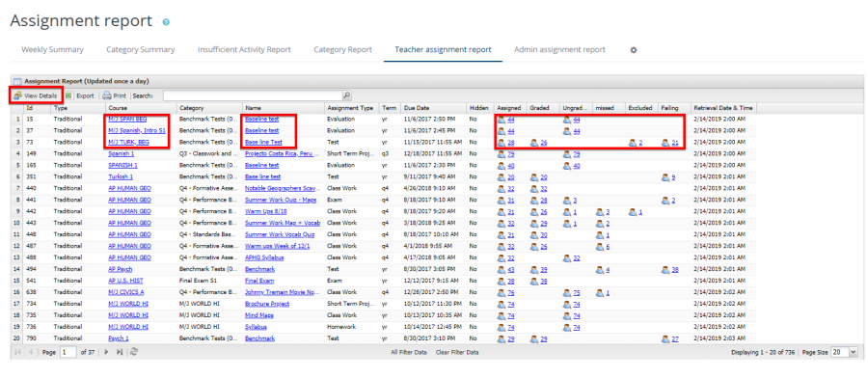Click excluded students icon for M/J TURK, BEG

[x=633, y=143]
